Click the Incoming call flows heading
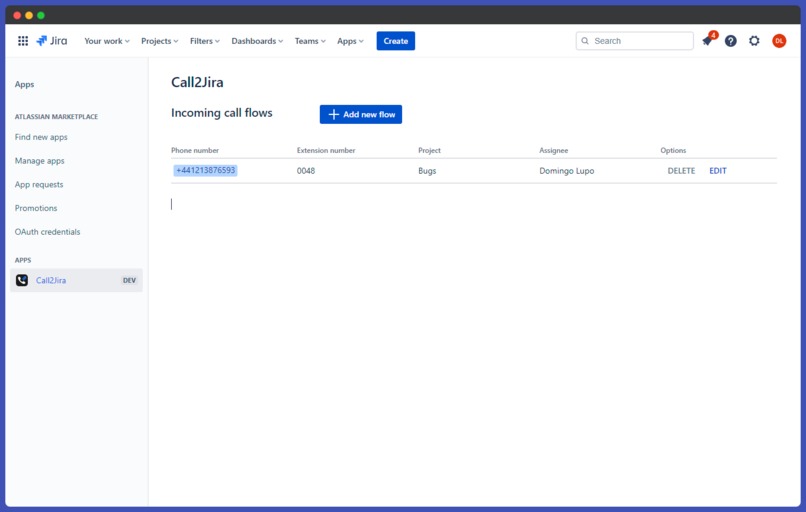The height and width of the screenshot is (512, 806). [x=222, y=113]
